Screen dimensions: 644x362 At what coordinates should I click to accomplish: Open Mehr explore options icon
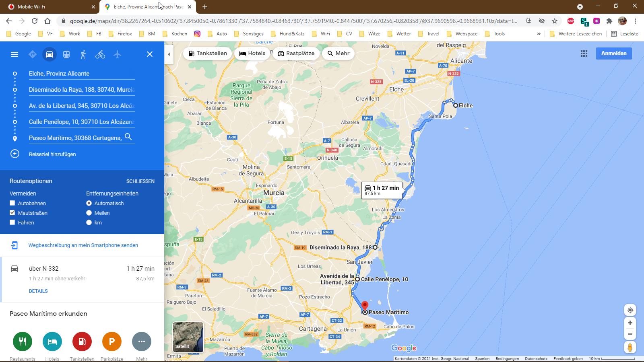point(142,341)
